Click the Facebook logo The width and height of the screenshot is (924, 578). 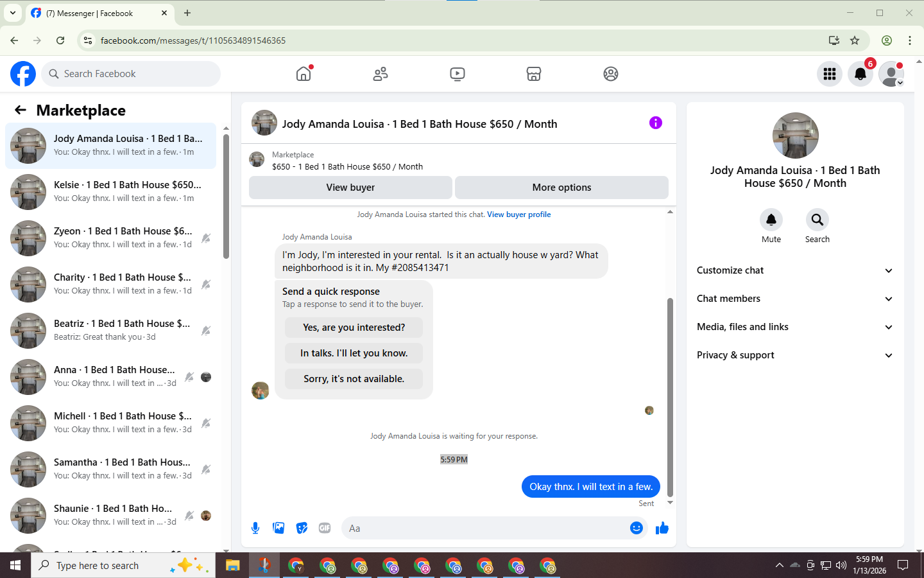pos(23,74)
